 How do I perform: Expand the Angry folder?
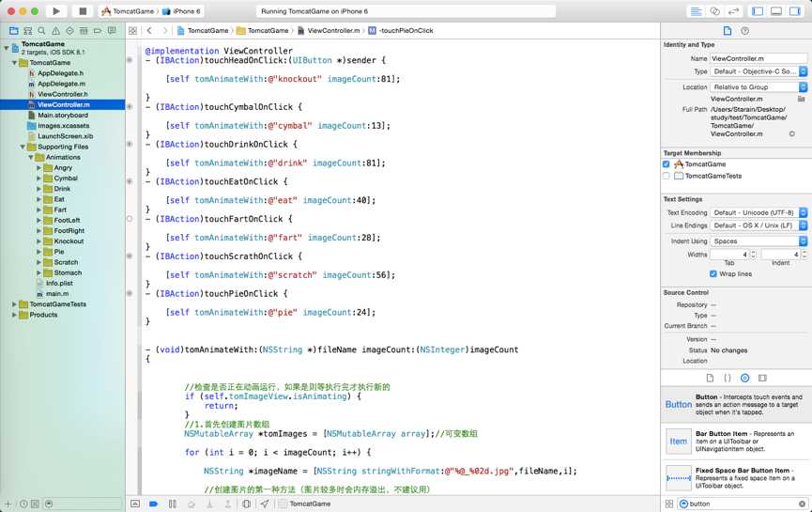click(38, 168)
